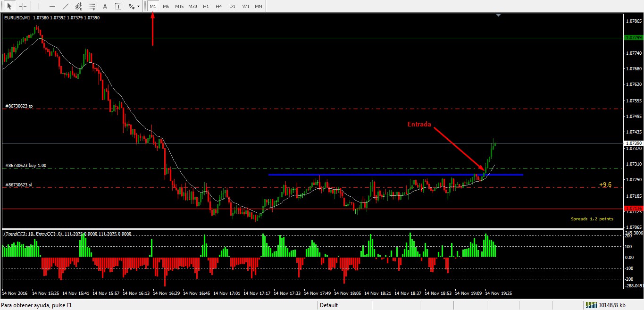Select the equidistant channel tool
Viewport: 644px width, 310px height.
click(x=78, y=7)
